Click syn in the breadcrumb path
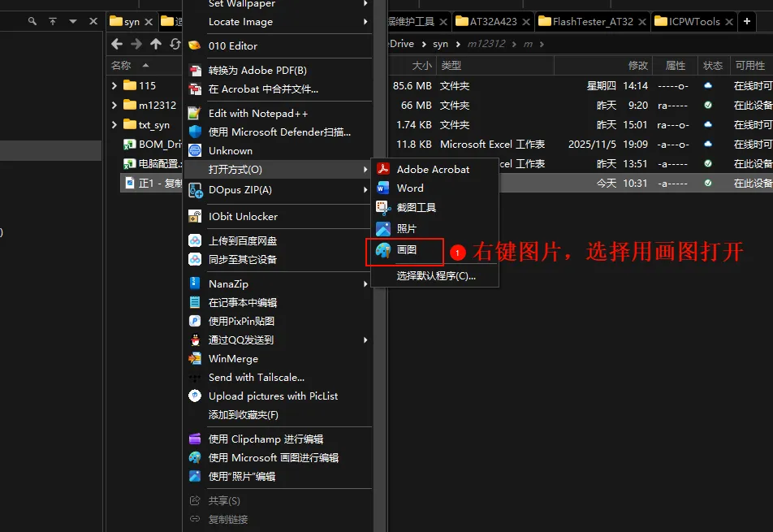This screenshot has height=532, width=773. point(440,44)
